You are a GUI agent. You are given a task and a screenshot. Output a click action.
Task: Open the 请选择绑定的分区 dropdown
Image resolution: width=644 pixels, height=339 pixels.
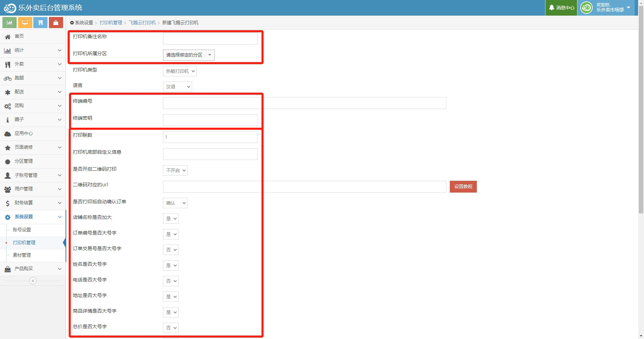point(189,55)
